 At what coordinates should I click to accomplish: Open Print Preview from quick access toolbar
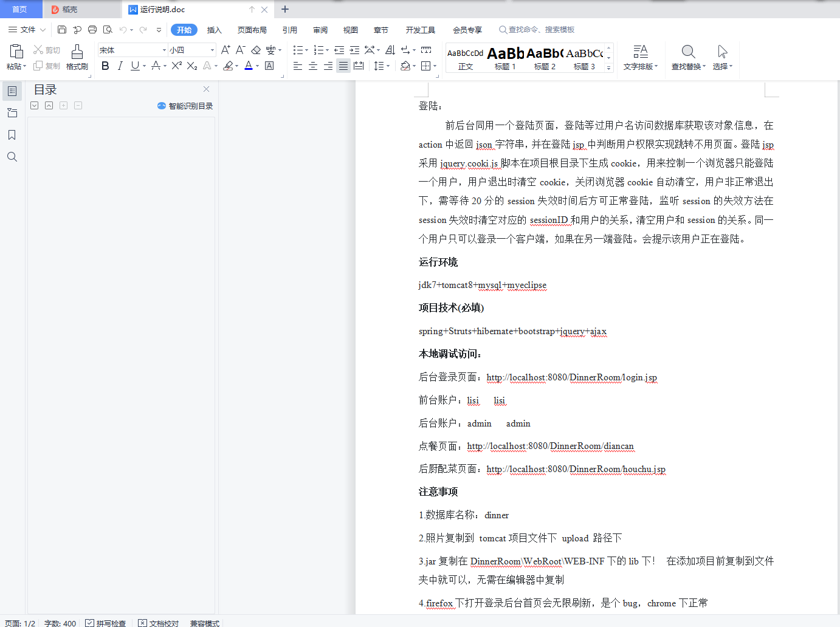tap(108, 29)
